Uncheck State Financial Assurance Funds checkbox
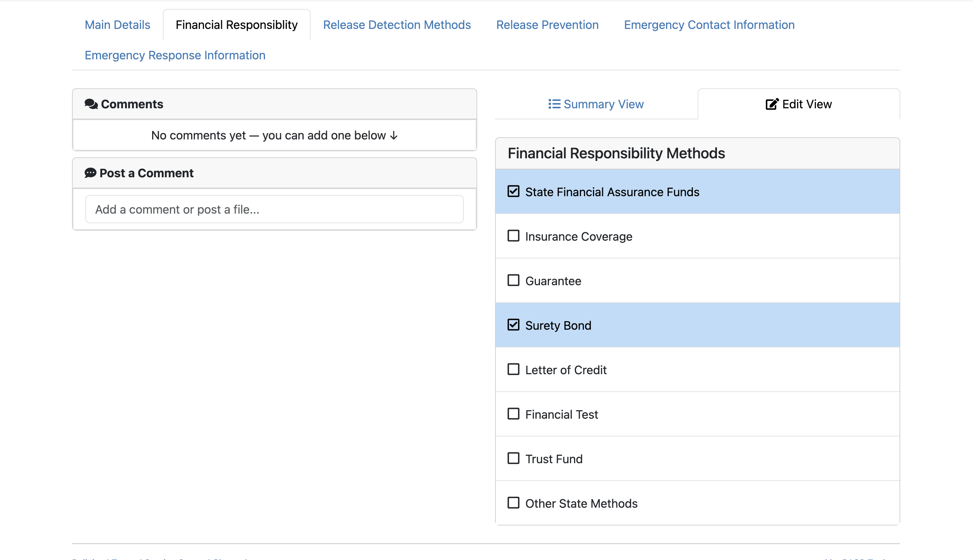Screen dimensions: 973x560 click(513, 191)
